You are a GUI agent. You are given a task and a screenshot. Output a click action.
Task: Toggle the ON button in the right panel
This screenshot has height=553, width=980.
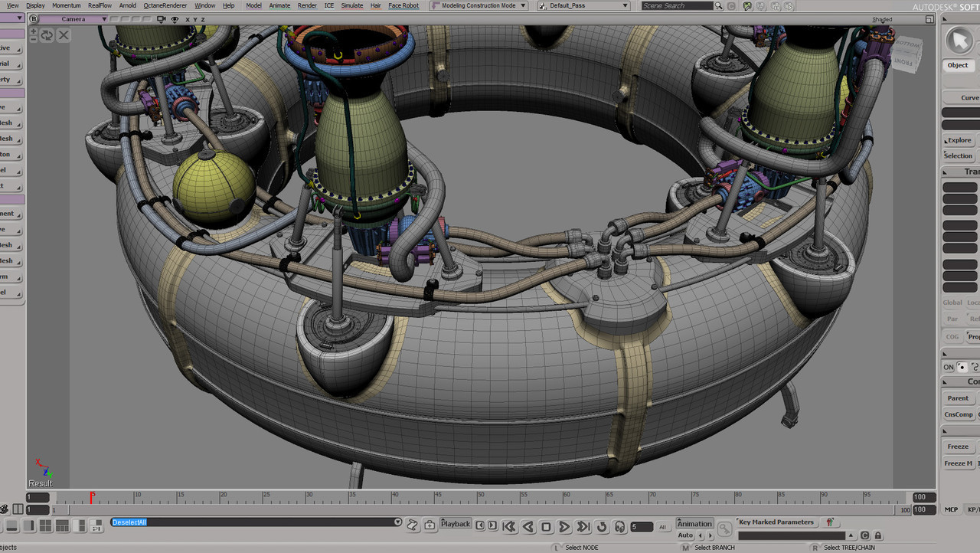[x=949, y=367]
